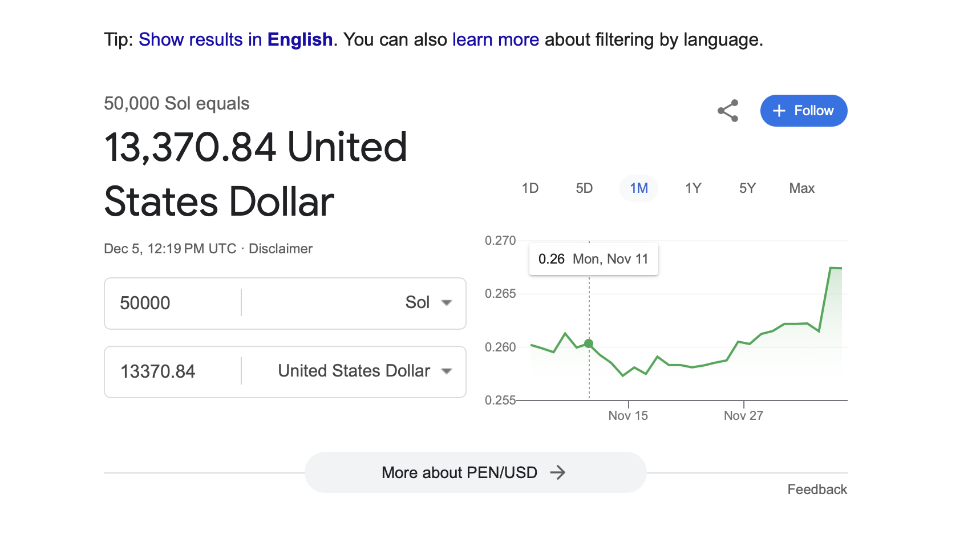Click the share icon
The height and width of the screenshot is (534, 980).
[x=728, y=111]
